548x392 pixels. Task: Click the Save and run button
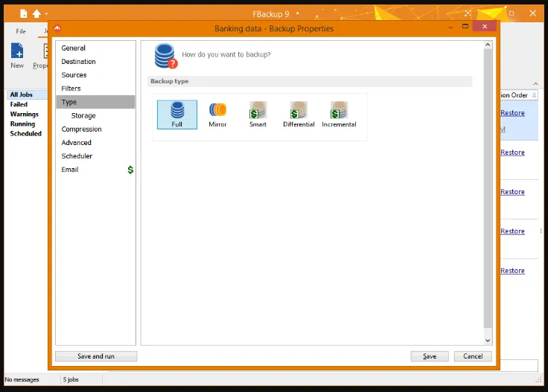(96, 356)
